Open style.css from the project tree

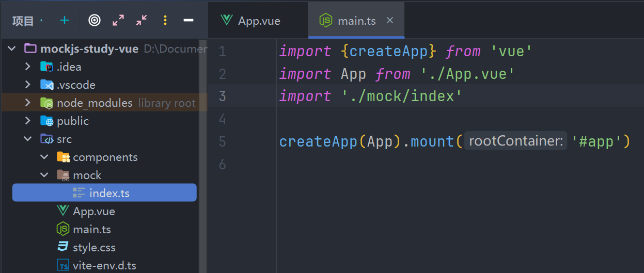[x=94, y=248]
